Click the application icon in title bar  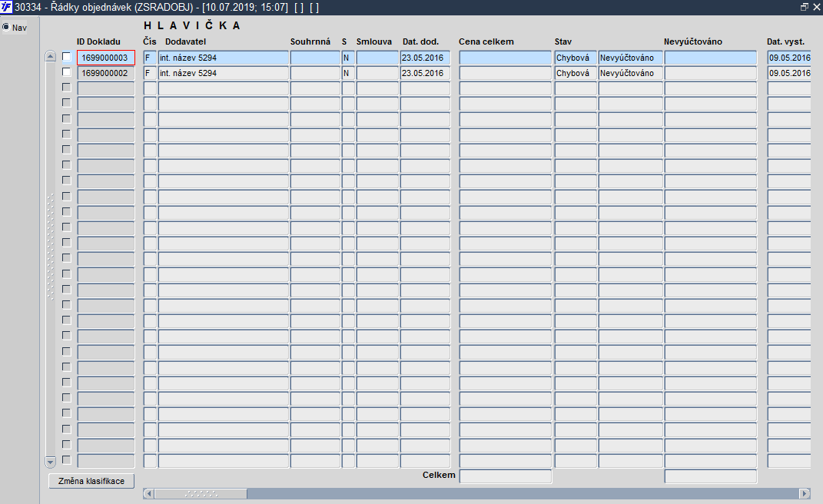6,7
